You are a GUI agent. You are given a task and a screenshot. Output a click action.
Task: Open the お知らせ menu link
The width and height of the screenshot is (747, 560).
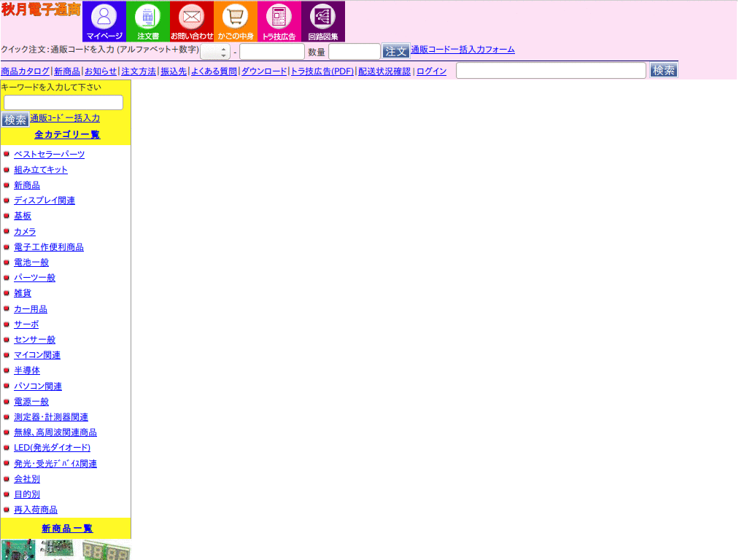pyautogui.click(x=101, y=71)
